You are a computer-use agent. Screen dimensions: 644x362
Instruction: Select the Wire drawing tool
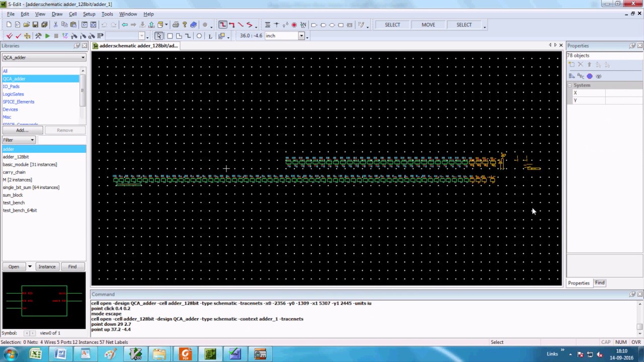click(223, 25)
